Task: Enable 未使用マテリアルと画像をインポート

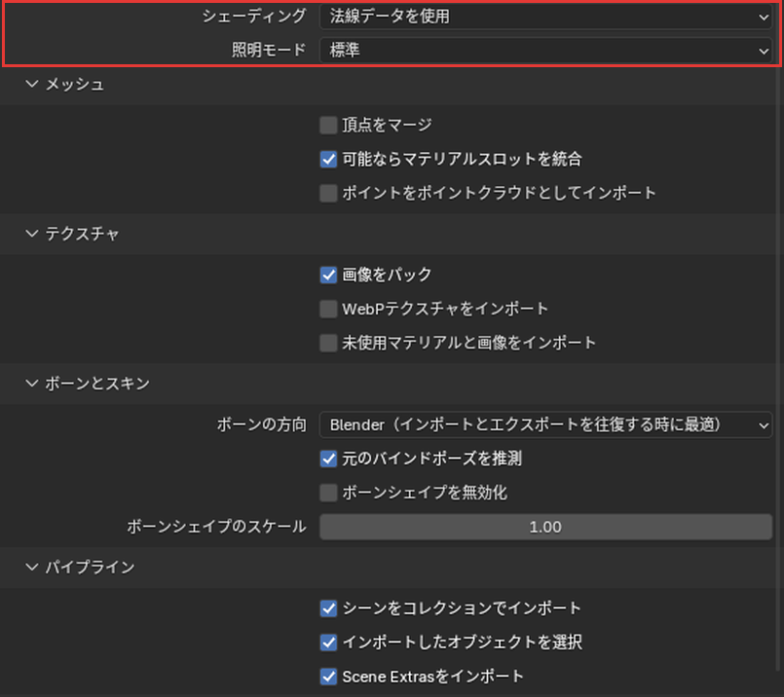Action: 328,343
